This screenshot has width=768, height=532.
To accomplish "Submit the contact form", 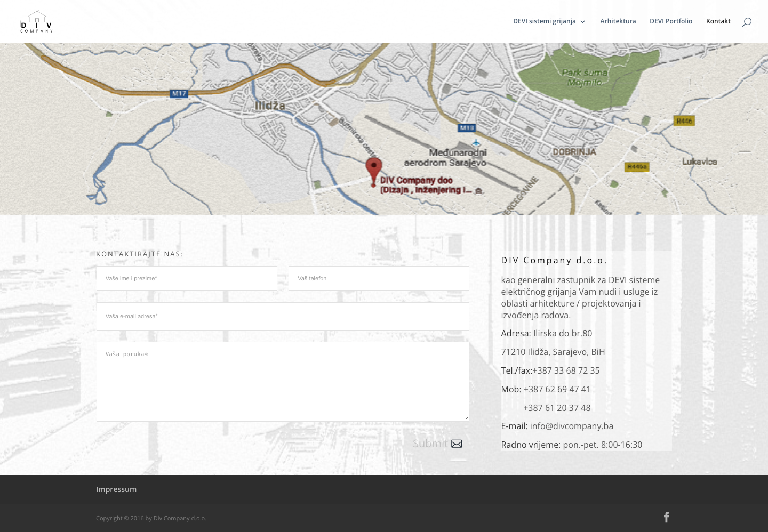I will click(x=437, y=444).
